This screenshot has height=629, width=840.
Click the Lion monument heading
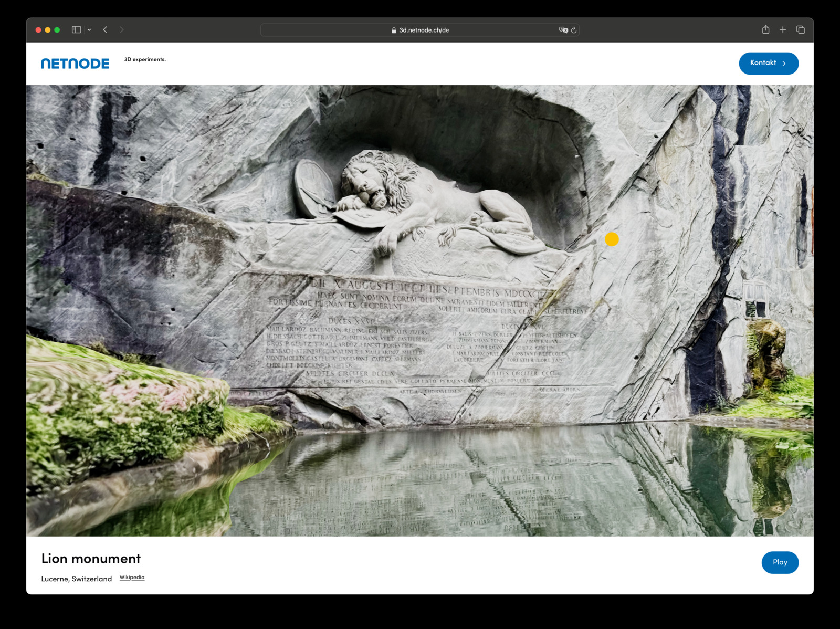91,559
